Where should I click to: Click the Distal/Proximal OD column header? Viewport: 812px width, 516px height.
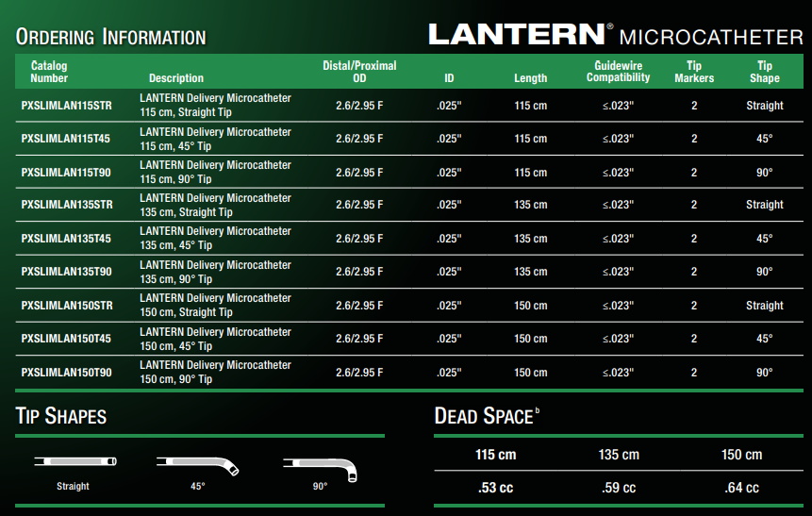tap(359, 72)
